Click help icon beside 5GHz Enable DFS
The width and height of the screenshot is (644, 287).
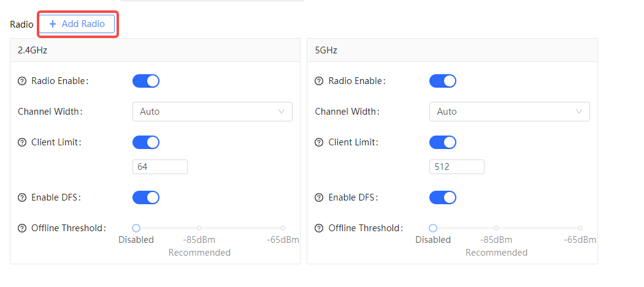coord(319,197)
